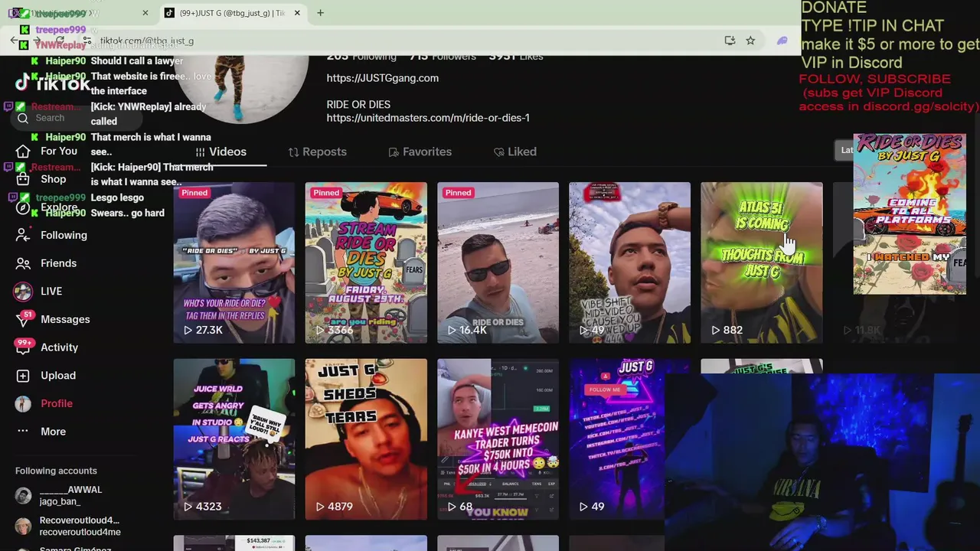The width and height of the screenshot is (980, 551).
Task: Open the Activity notifications
Action: (x=47, y=347)
